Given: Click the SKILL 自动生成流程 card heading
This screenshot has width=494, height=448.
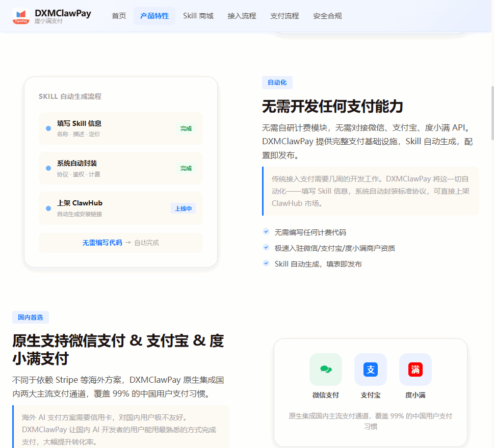Looking at the screenshot, I should [x=70, y=96].
